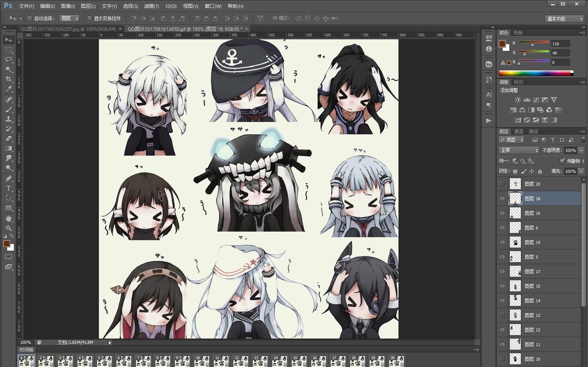
Task: Click the foreground color swatch in toolbox
Action: 6,244
